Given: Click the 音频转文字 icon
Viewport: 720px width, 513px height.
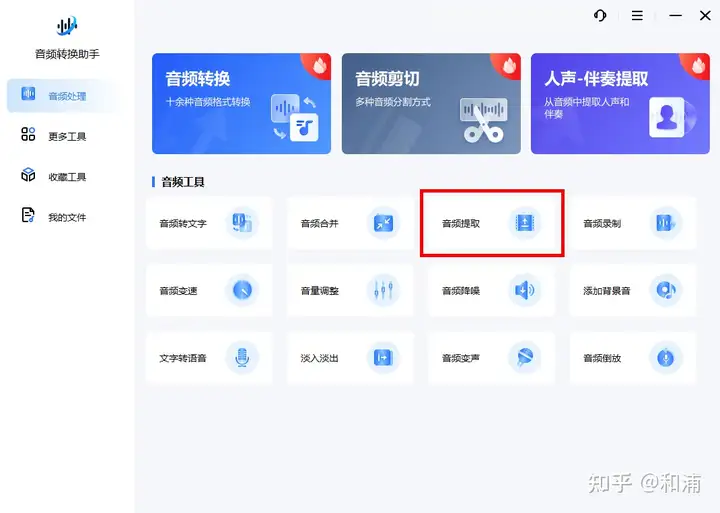Looking at the screenshot, I should point(242,223).
